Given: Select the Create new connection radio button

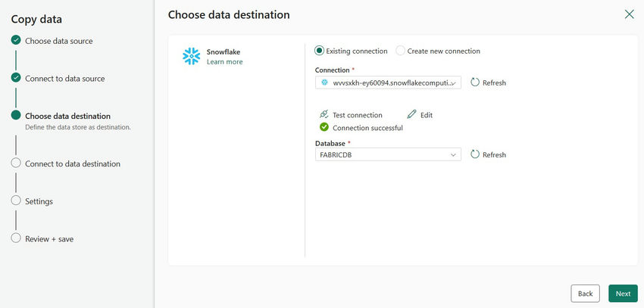Looking at the screenshot, I should coord(400,51).
